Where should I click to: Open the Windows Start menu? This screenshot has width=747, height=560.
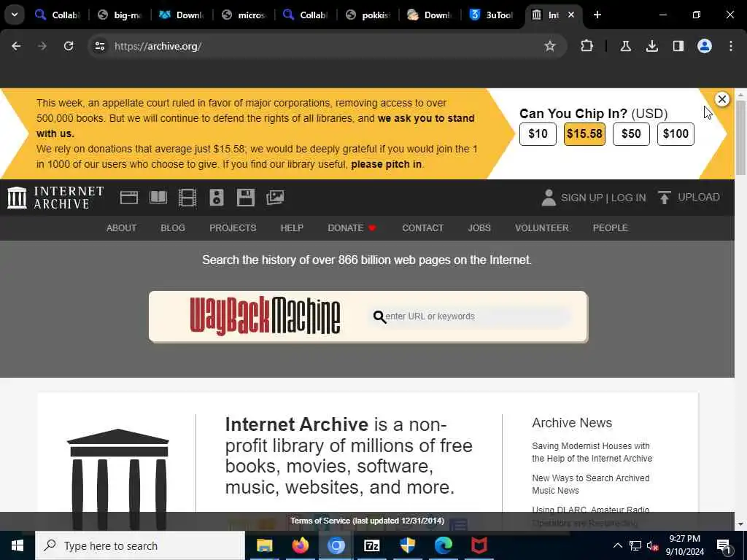tap(18, 545)
